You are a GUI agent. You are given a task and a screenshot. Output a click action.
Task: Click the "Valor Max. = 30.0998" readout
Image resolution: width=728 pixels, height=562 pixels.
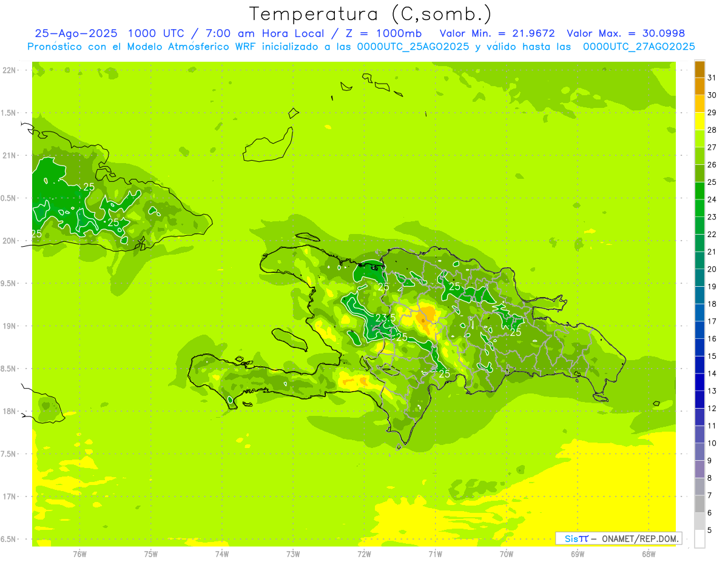[625, 33]
